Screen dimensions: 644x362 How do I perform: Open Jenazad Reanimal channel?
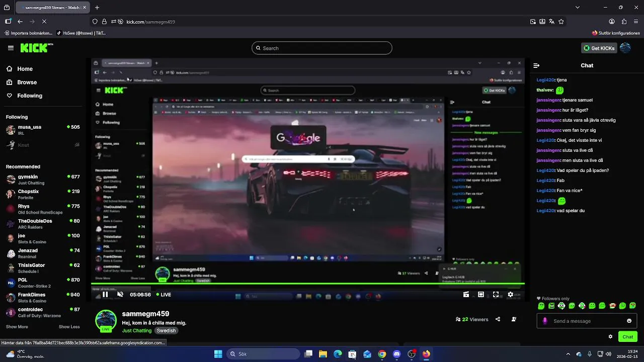43,253
